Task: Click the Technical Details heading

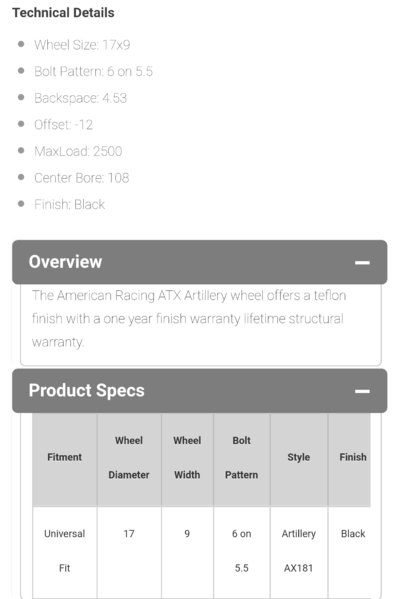Action: pyautogui.click(x=63, y=13)
